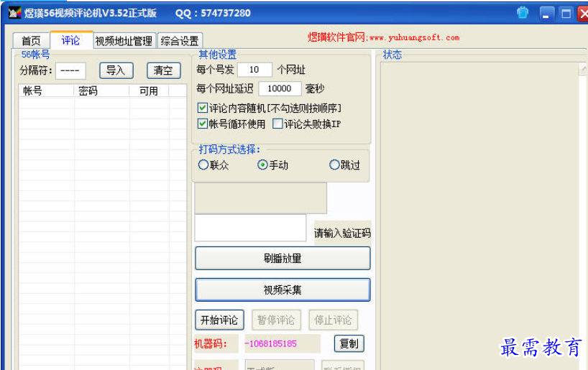Click the 状态 log text area
Viewport: 588px width, 370px height.
(480, 216)
